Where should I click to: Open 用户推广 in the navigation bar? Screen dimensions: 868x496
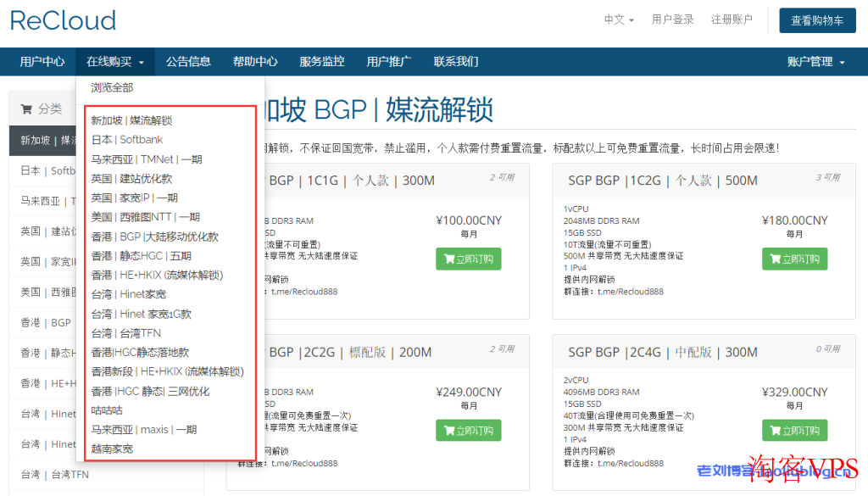[x=388, y=61]
